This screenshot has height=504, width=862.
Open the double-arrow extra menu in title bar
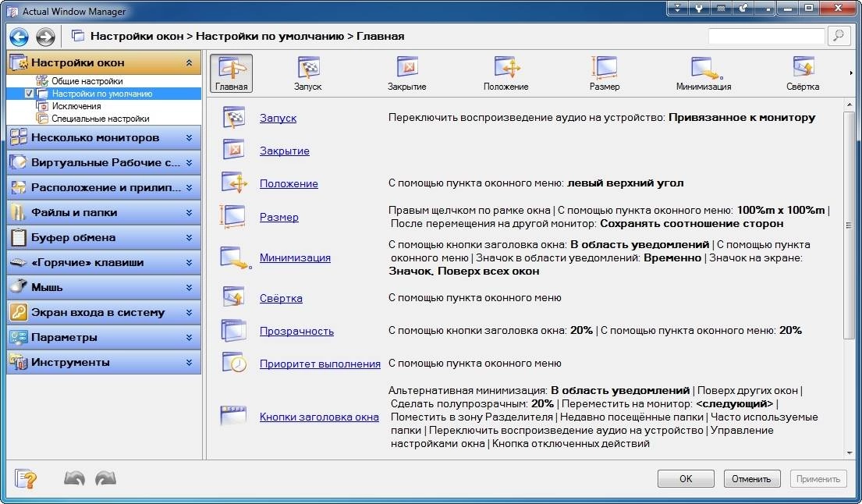[678, 8]
